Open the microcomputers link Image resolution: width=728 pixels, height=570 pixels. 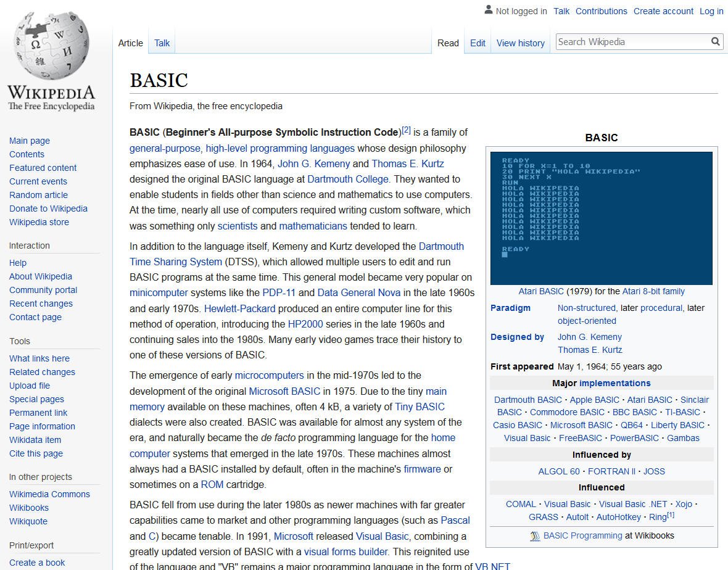point(269,376)
